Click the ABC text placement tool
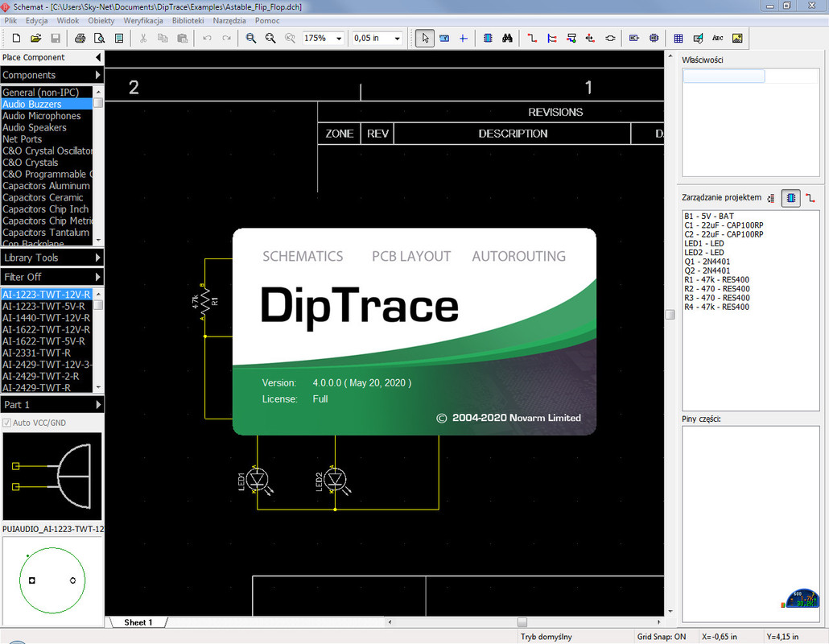 717,38
